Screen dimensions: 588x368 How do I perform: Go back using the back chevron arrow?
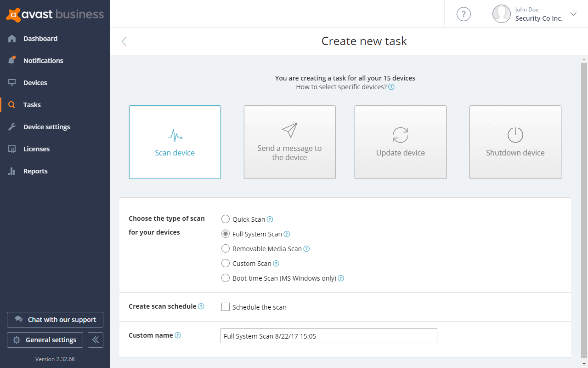124,41
